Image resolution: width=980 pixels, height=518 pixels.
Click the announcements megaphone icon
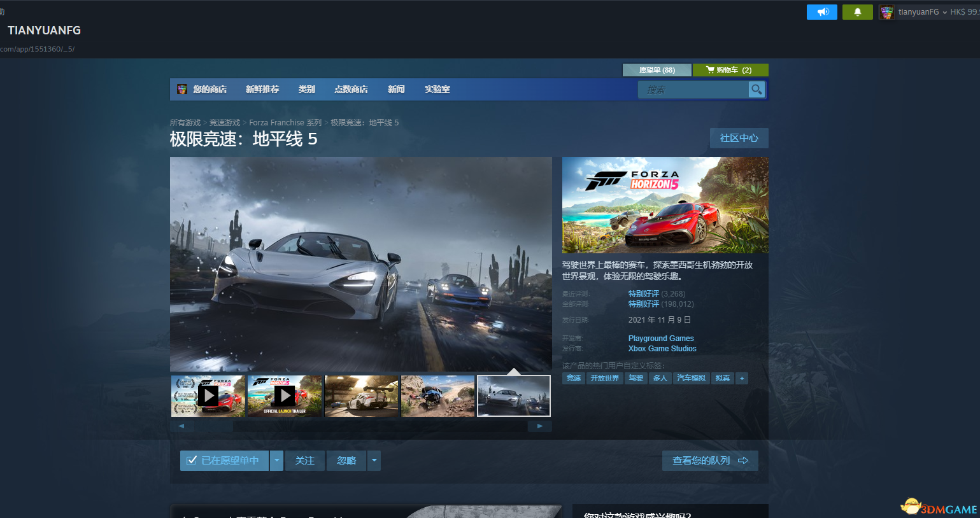point(822,12)
